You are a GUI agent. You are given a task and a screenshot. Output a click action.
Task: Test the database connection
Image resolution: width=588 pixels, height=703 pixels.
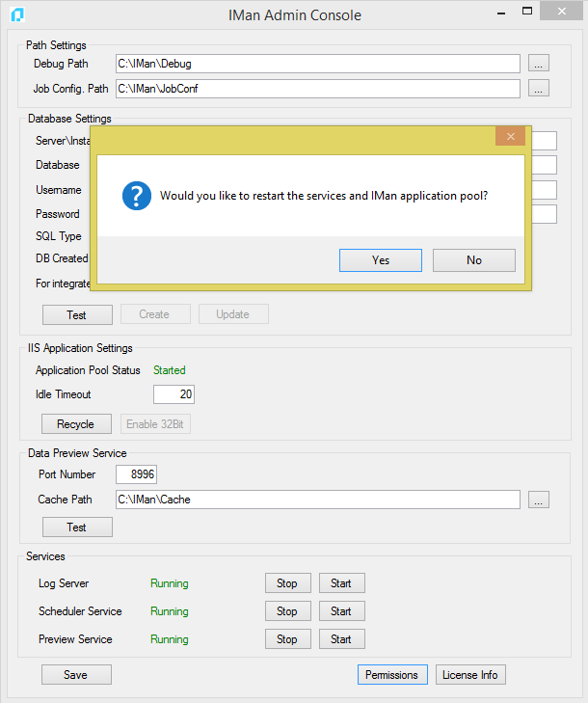(77, 314)
